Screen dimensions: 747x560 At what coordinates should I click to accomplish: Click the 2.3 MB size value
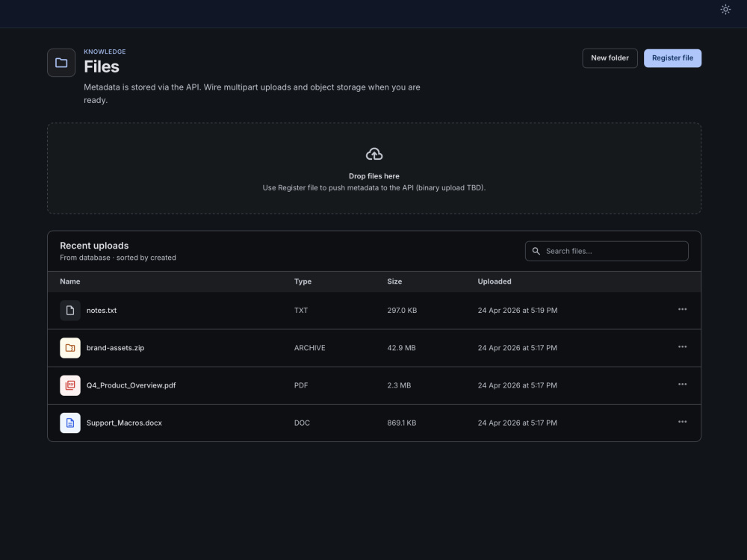(399, 386)
